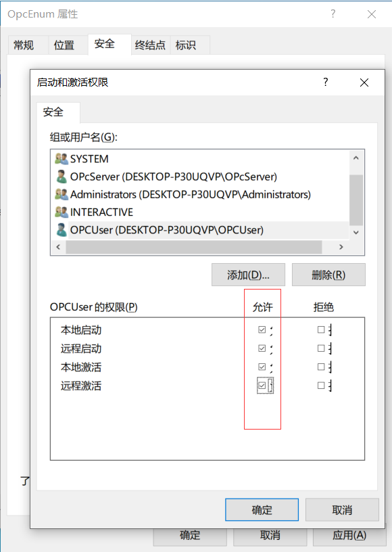Click the OPCUser account icon in the list
Image resolution: width=392 pixels, height=552 pixels.
tap(62, 230)
